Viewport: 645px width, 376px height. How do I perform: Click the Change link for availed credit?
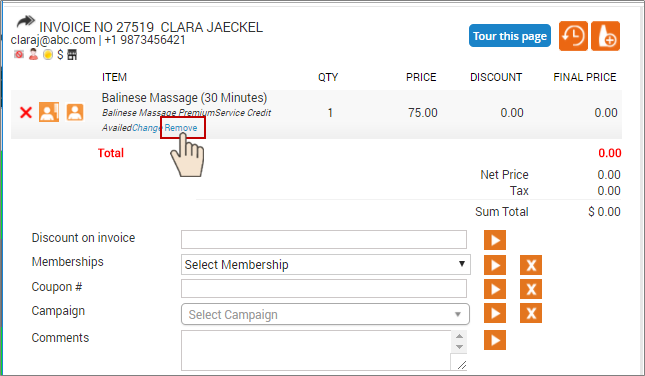147,128
